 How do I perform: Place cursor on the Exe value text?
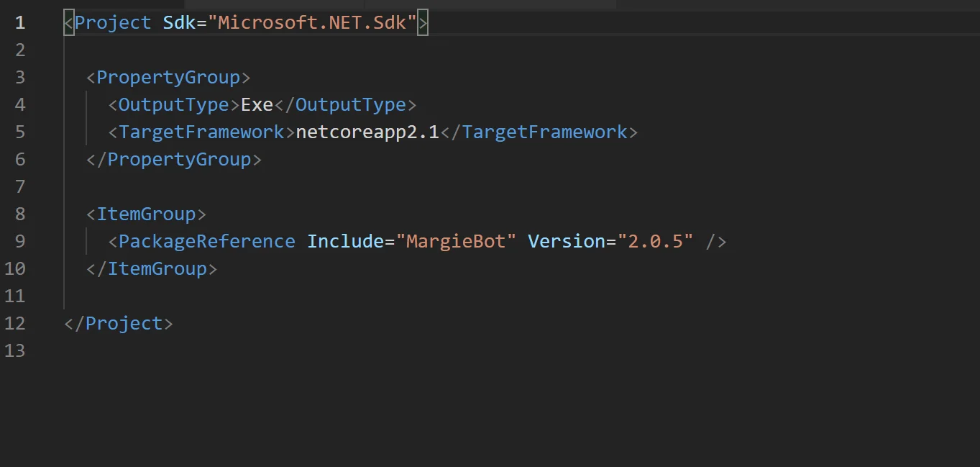[257, 105]
